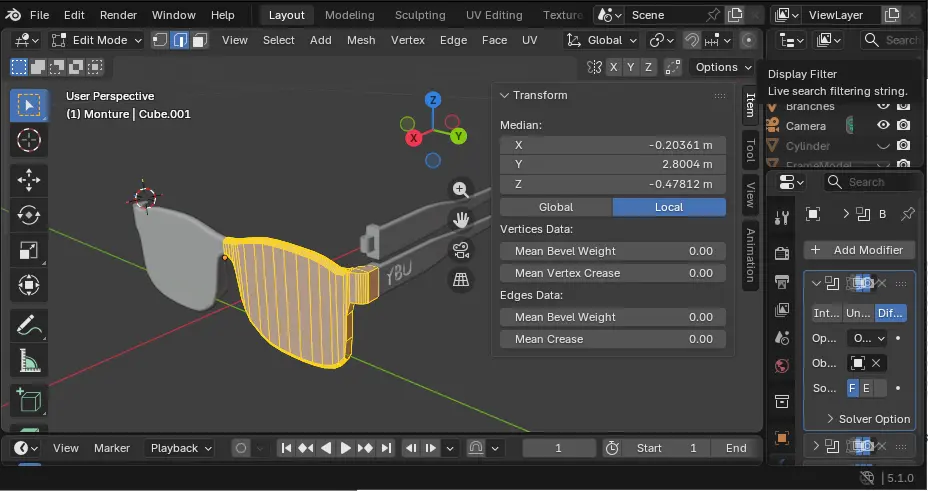This screenshot has height=491, width=928.
Task: Click the zoom magnifier in the viewport
Action: coord(461,190)
